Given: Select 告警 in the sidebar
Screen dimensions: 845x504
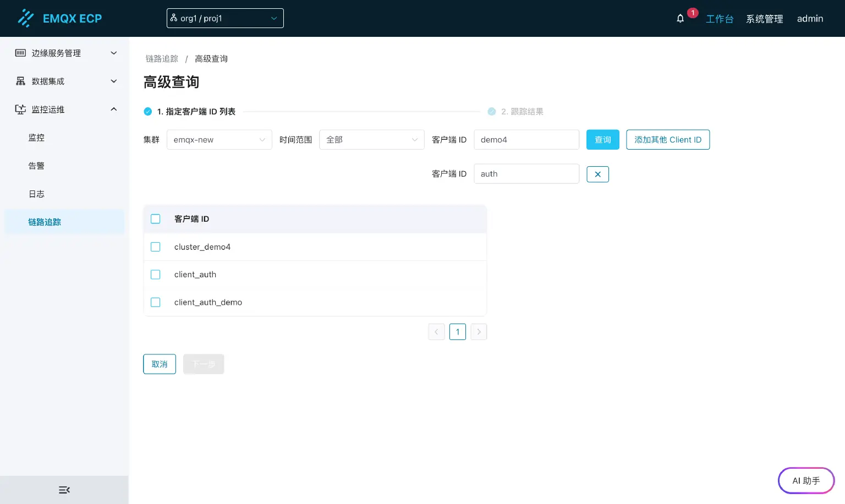Looking at the screenshot, I should coord(36,166).
